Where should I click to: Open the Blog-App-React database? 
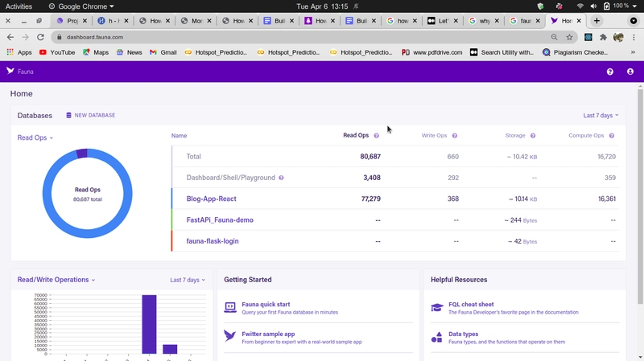tap(211, 199)
